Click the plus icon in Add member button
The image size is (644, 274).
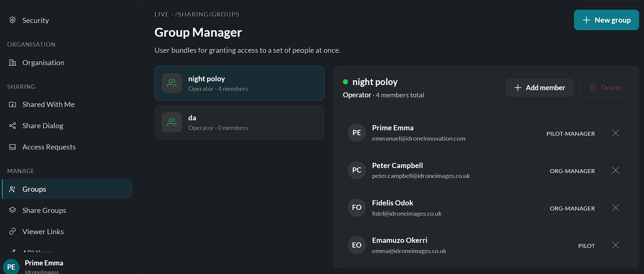pos(518,88)
